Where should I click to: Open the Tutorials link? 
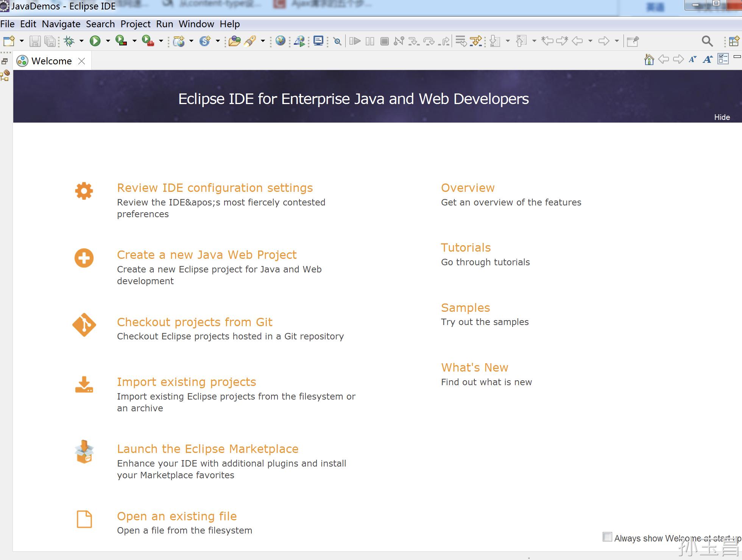coord(465,247)
